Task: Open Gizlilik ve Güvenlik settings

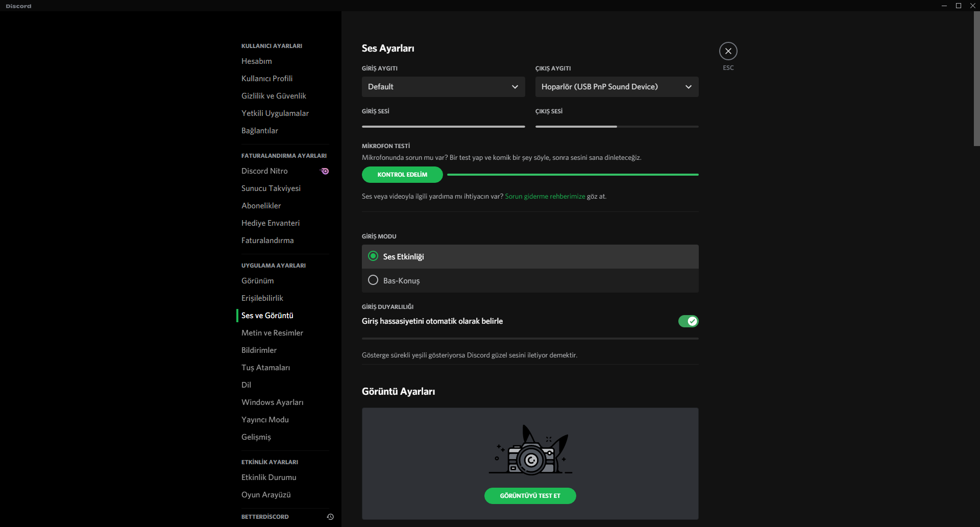Action: point(274,96)
